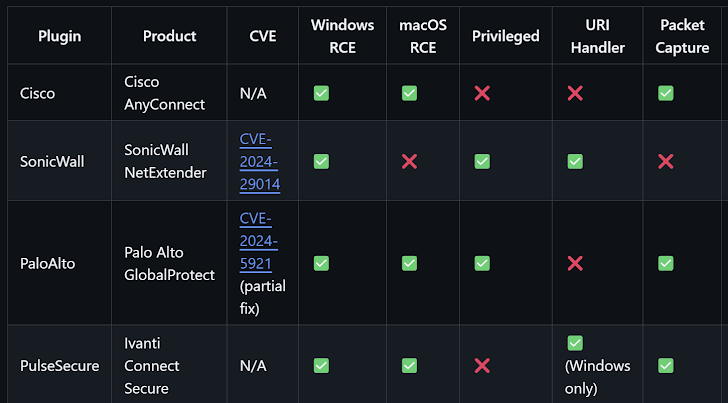
Task: Click SonicWall macOS RCE red cross
Action: (x=409, y=161)
